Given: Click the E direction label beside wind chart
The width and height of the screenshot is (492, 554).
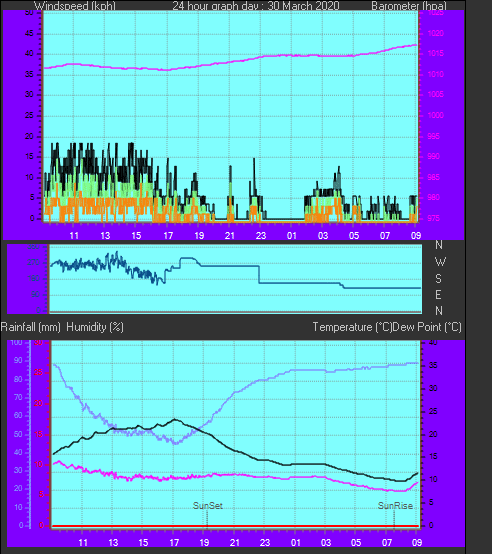Looking at the screenshot, I should 438,295.
